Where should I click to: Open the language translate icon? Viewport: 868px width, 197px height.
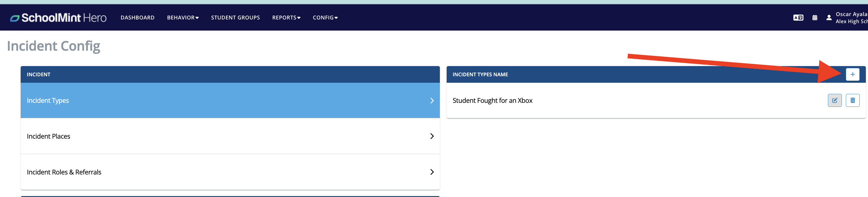pos(798,18)
